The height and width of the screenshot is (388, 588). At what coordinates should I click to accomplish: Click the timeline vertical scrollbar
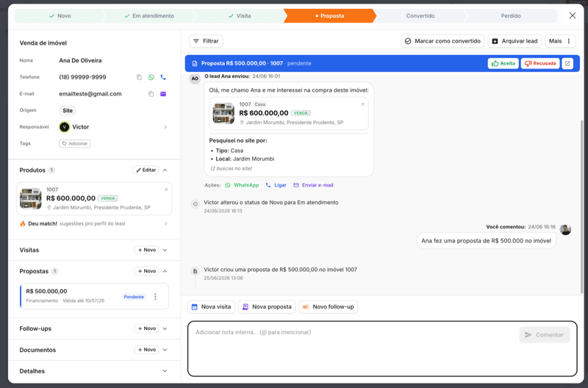click(581, 206)
